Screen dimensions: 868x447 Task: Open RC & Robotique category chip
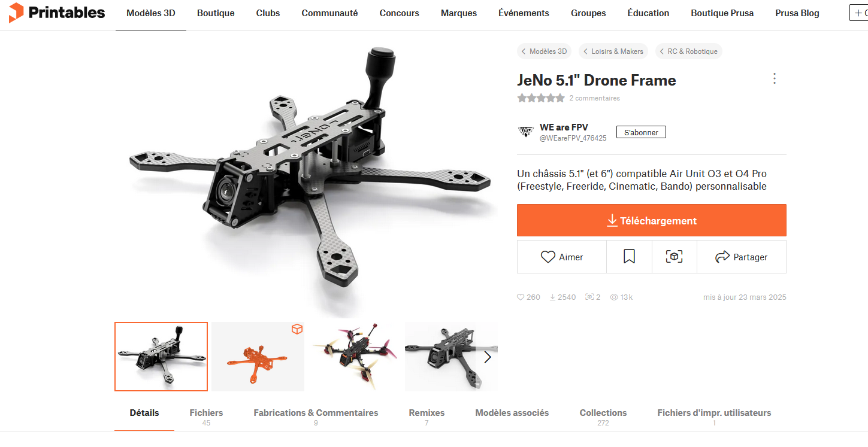[689, 51]
